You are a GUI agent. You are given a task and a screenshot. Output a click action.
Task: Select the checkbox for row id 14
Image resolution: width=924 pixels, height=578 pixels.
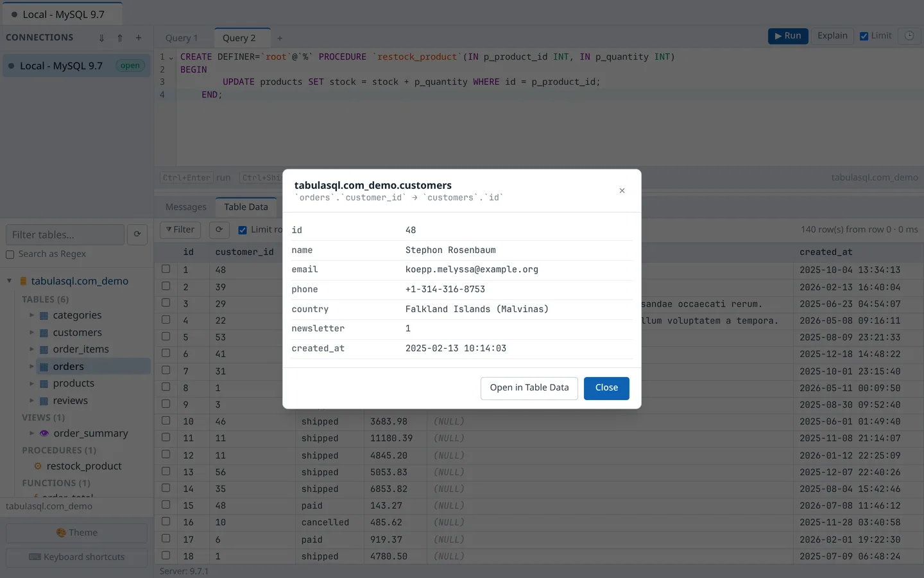(166, 488)
